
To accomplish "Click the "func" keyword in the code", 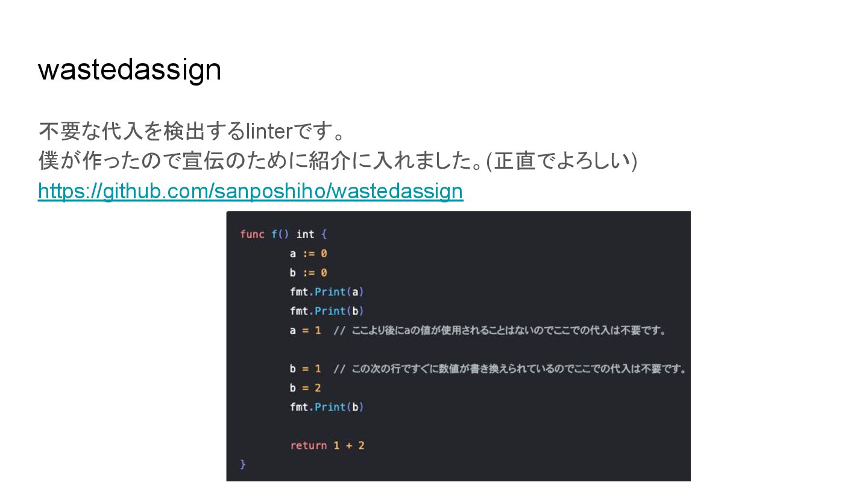I will (x=252, y=234).
